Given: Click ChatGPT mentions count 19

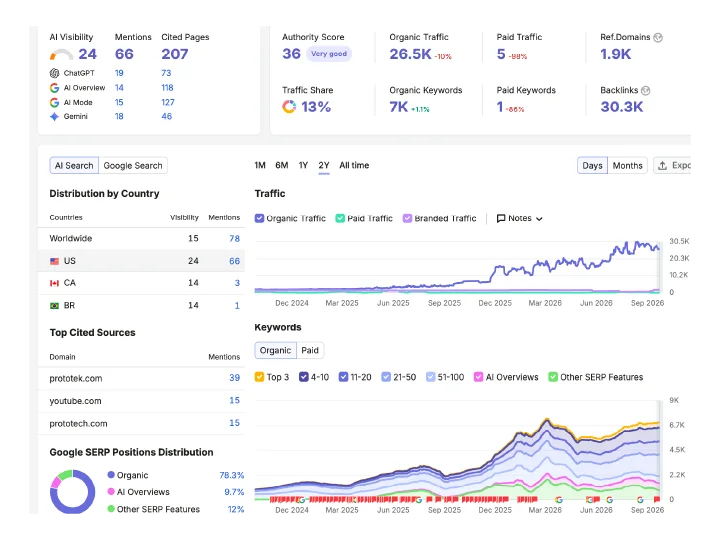Looking at the screenshot, I should 119,73.
